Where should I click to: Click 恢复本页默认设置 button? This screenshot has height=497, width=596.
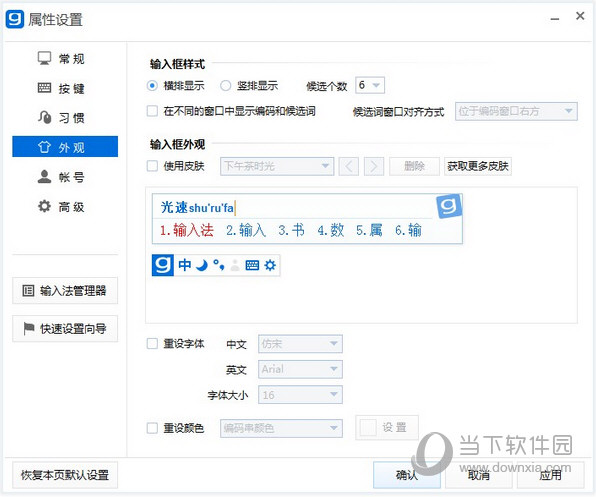(x=65, y=475)
